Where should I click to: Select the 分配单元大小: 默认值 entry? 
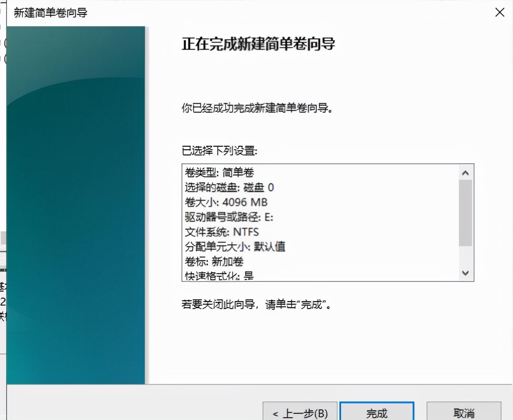pyautogui.click(x=237, y=247)
